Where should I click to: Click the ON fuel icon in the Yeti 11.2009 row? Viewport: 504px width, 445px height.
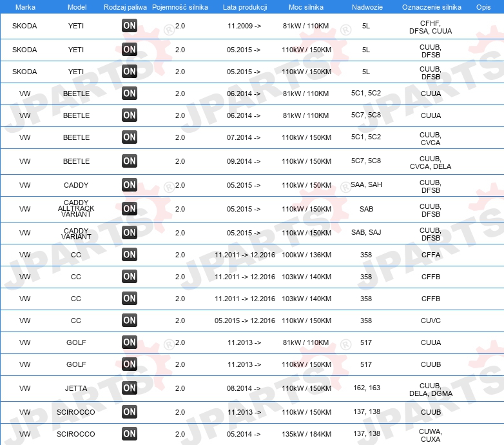[x=130, y=26]
